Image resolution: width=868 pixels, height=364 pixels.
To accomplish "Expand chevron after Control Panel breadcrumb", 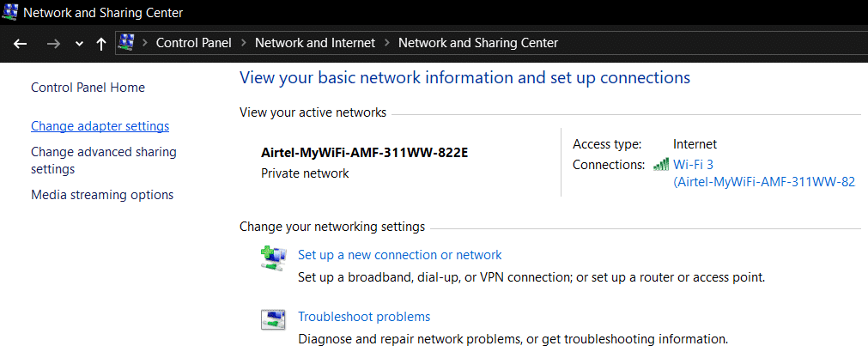I will (243, 43).
